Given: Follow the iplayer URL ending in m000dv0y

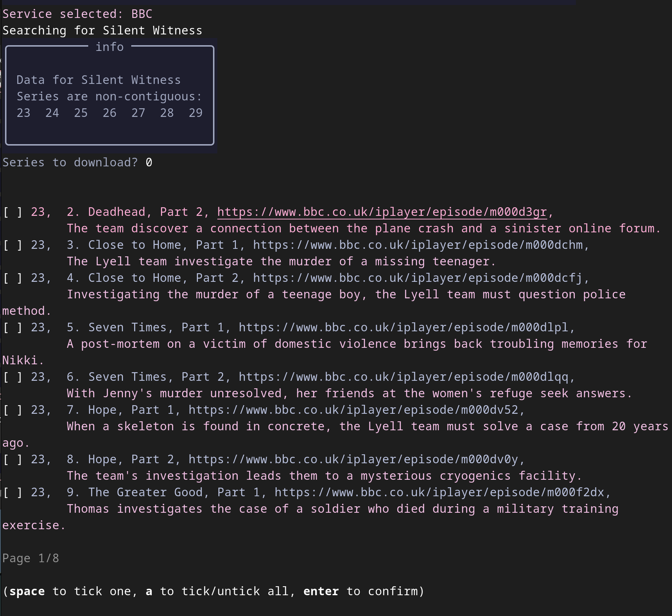Looking at the screenshot, I should [x=353, y=459].
